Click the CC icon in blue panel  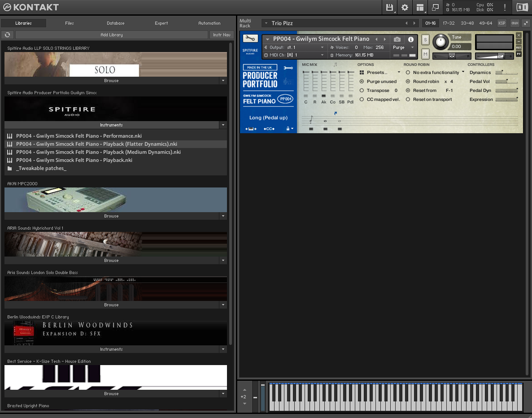pos(269,129)
